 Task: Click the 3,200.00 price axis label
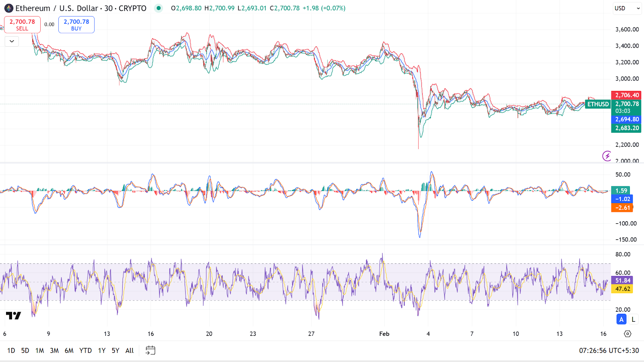click(x=627, y=62)
